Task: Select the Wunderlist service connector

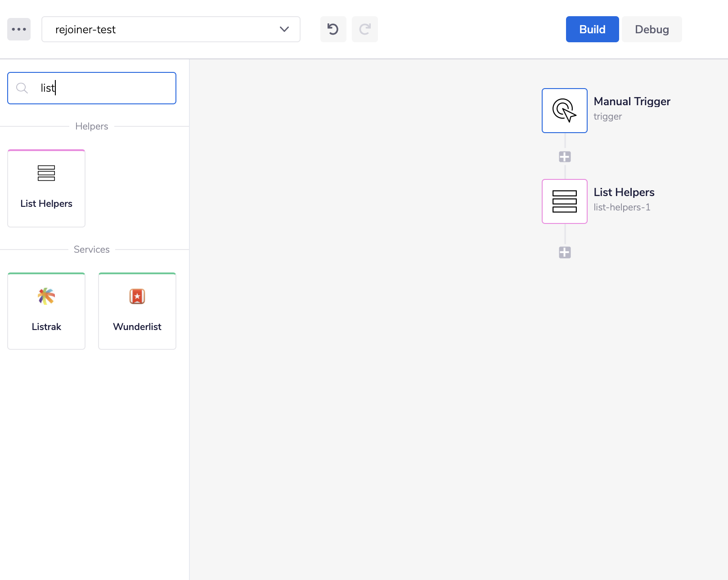Action: tap(137, 310)
